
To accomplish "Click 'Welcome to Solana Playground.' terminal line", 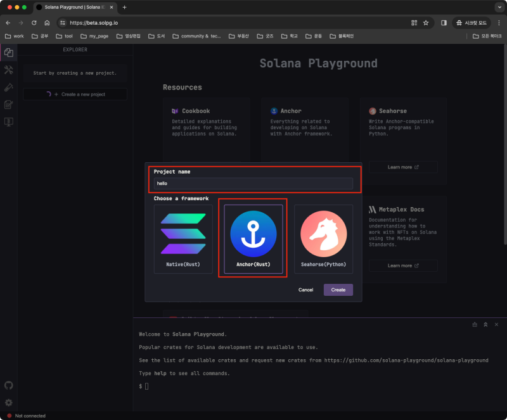I will point(183,334).
